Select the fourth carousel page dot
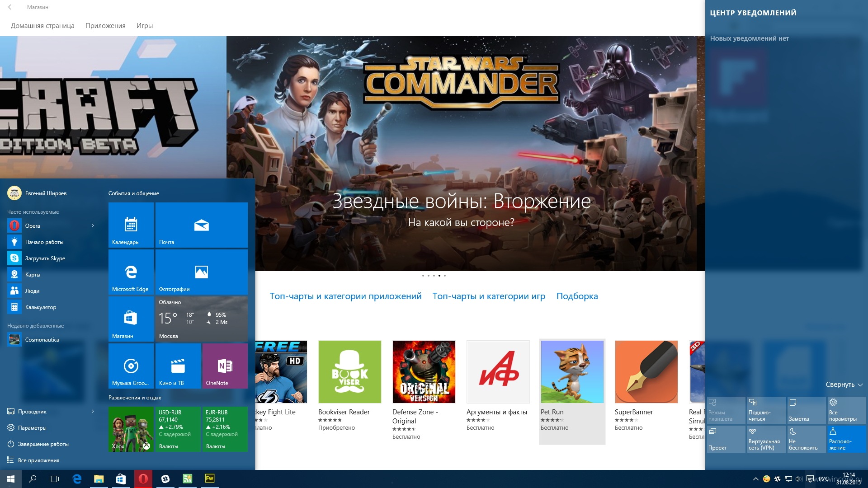This screenshot has height=488, width=868. (x=439, y=275)
